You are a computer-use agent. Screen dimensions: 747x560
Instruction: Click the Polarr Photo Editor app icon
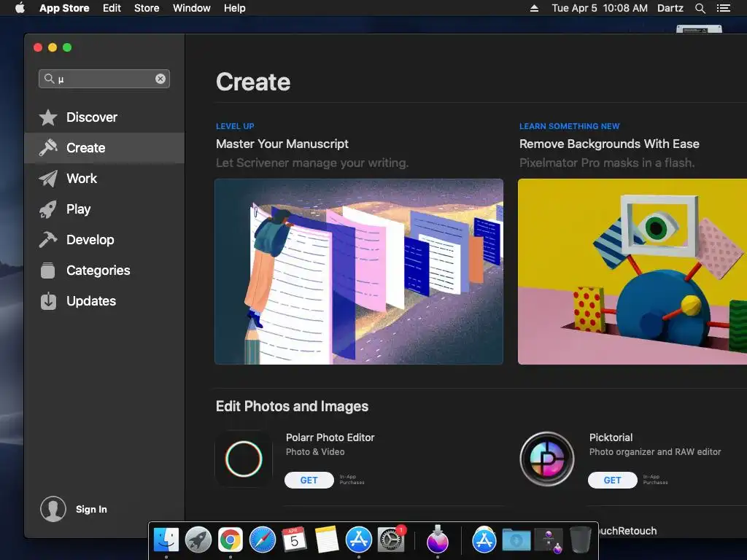click(244, 459)
